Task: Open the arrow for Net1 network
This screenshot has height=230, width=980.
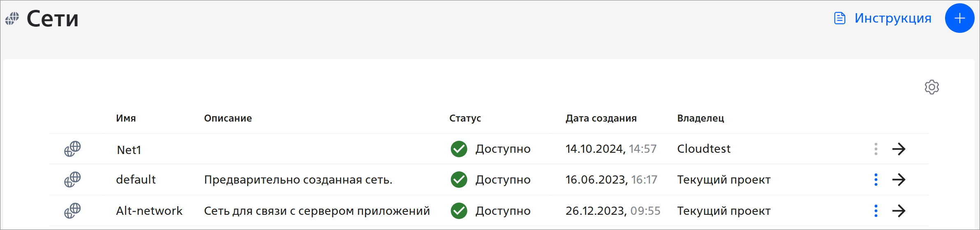Action: pos(899,149)
